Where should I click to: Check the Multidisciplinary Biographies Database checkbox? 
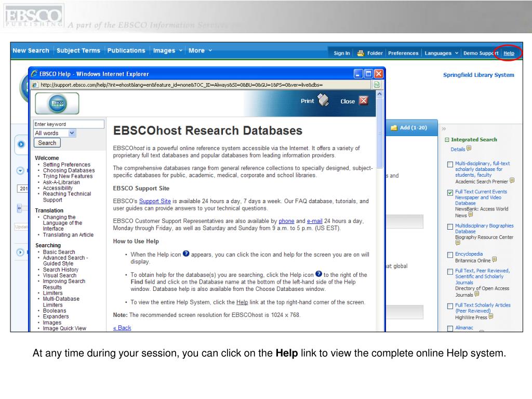450,227
